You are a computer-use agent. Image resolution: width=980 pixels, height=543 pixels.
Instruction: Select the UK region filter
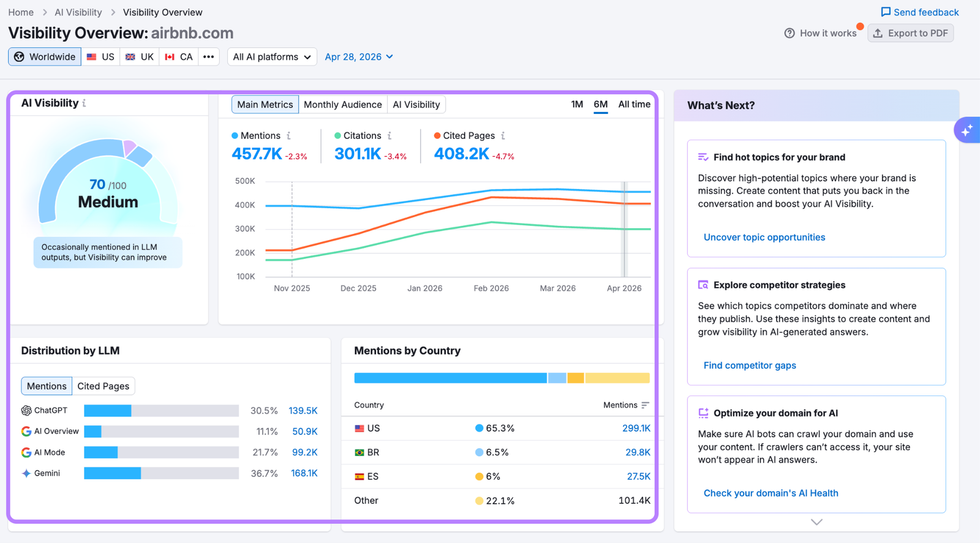[140, 57]
